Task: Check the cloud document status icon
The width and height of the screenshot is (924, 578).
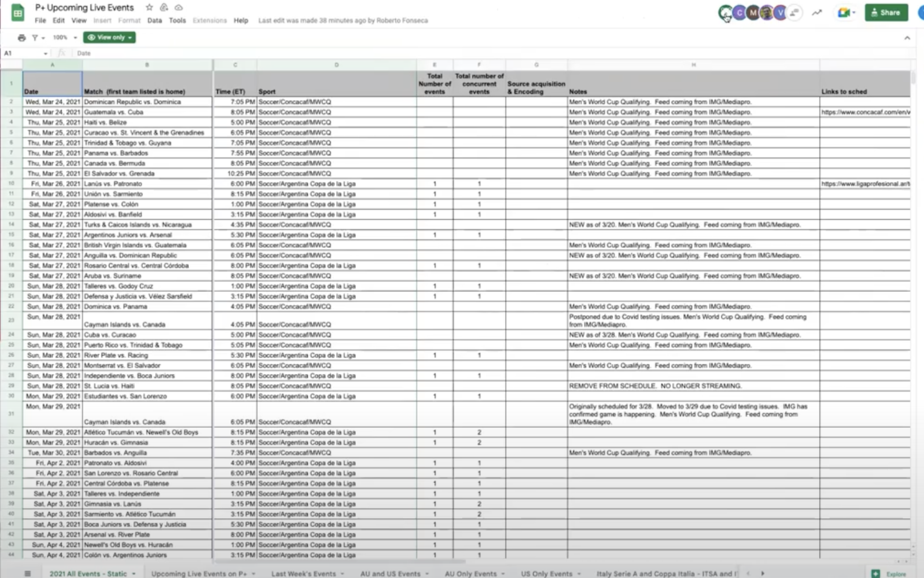Action: (x=179, y=7)
